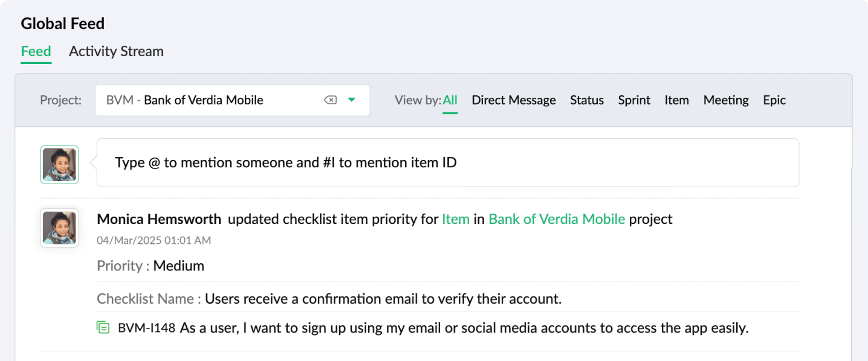Select the Feed tab
The width and height of the screenshot is (868, 361).
tap(36, 51)
